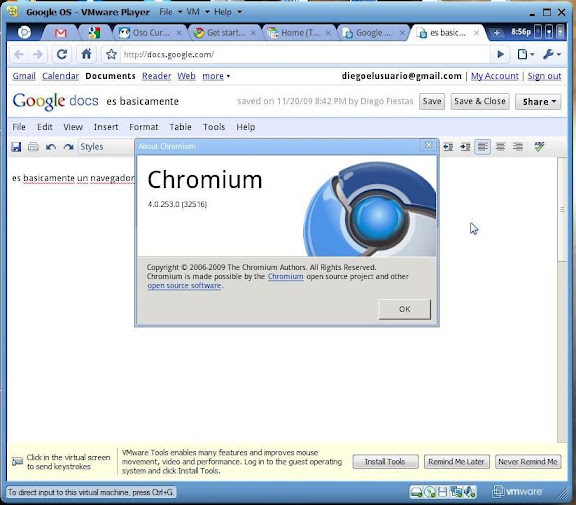Open the Docs File menu

tap(19, 127)
